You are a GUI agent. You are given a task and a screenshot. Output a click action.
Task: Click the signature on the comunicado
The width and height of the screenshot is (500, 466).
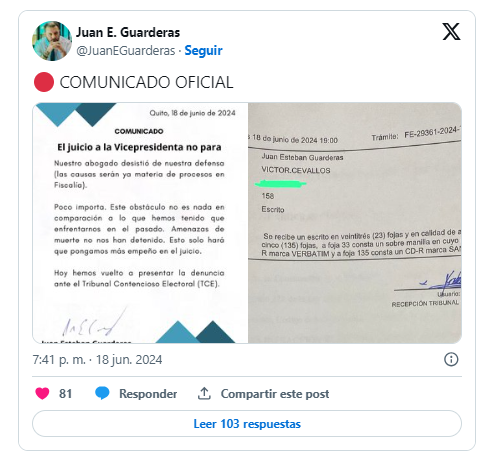tap(93, 322)
